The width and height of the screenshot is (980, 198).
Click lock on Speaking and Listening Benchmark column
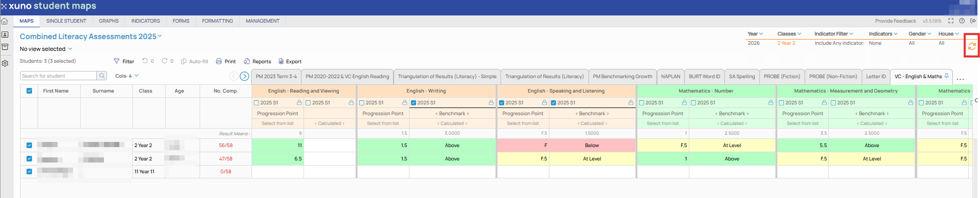coord(631,103)
